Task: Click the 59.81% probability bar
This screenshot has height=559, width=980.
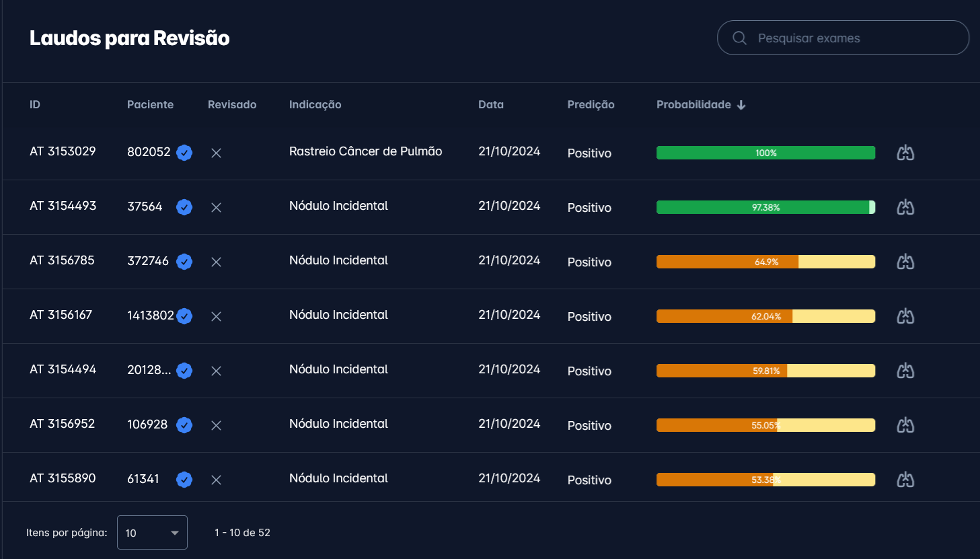Action: [x=765, y=371]
